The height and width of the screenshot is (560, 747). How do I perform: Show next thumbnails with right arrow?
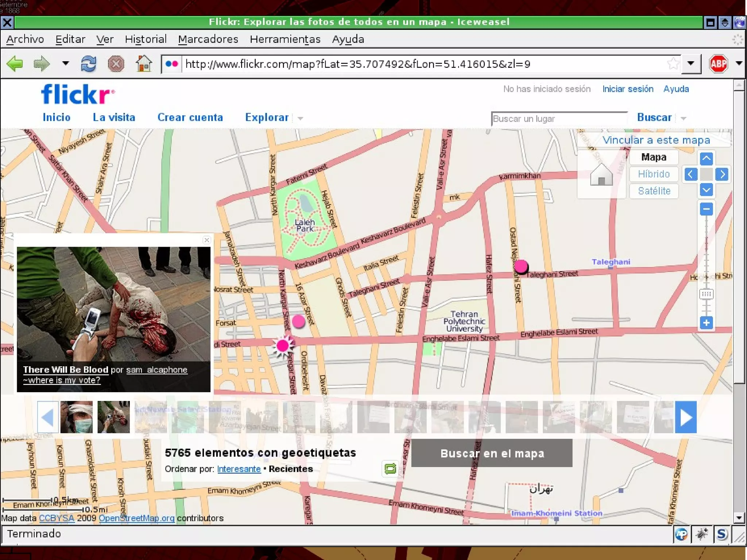pos(686,417)
